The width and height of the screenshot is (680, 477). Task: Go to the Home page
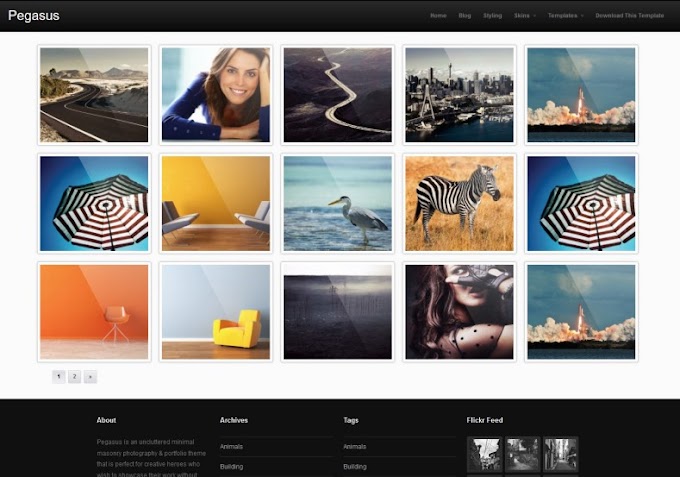[x=438, y=16]
